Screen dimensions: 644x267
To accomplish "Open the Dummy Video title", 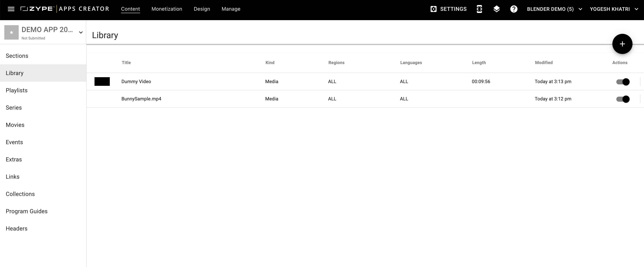I will 136,82.
